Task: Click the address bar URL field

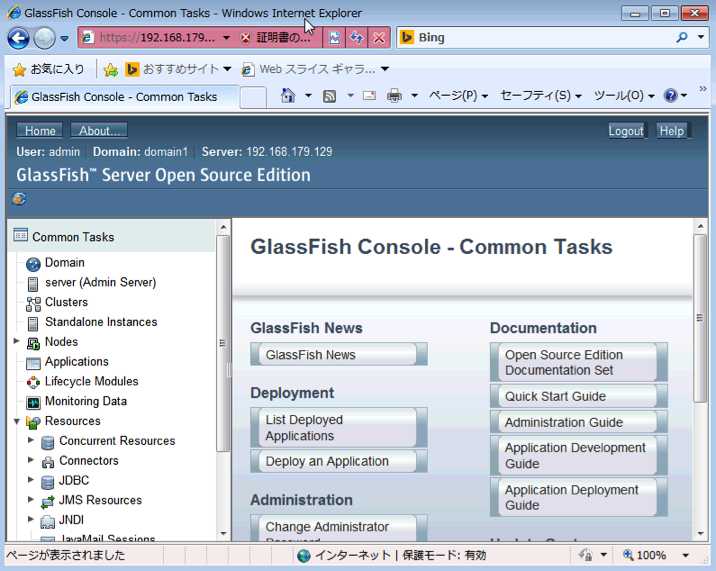Action: [x=156, y=37]
